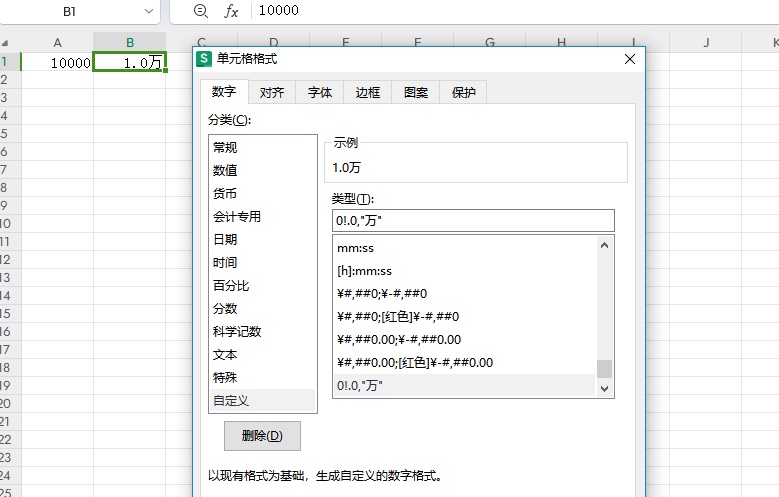Expand the Name Box dropdown arrow

coord(149,11)
